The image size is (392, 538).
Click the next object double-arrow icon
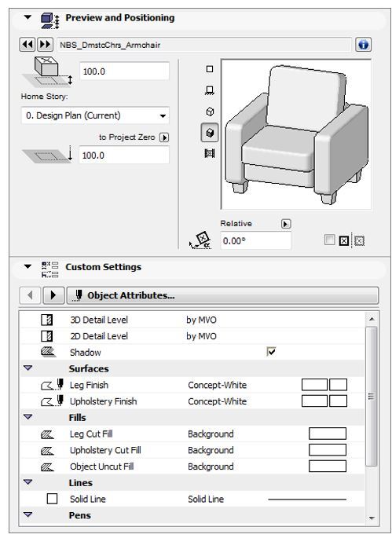pyautogui.click(x=45, y=45)
